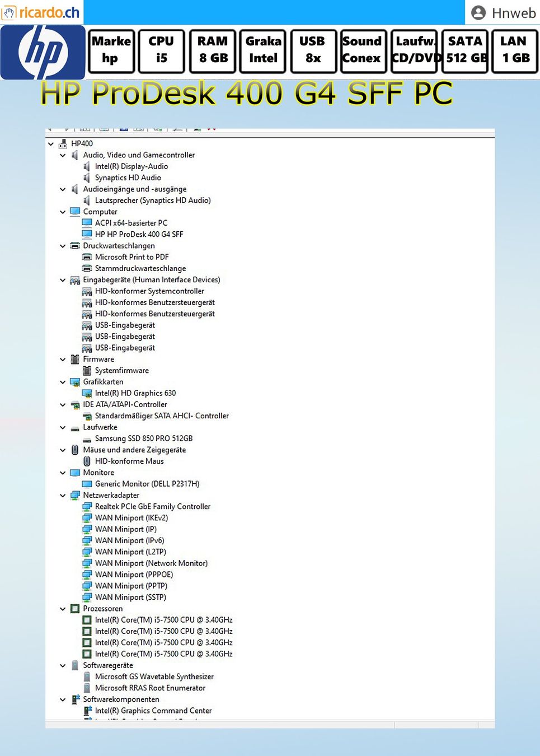The height and width of the screenshot is (756, 540).
Task: Click the HP brand logo
Action: click(x=43, y=52)
